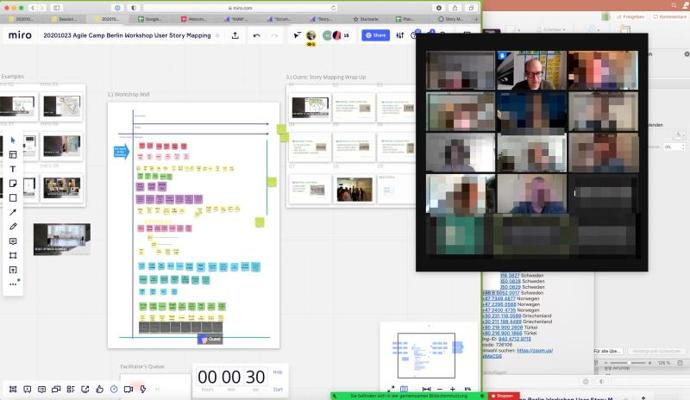Select the Connection line arrow tool
Image resolution: width=690 pixels, height=400 pixels.
13,212
